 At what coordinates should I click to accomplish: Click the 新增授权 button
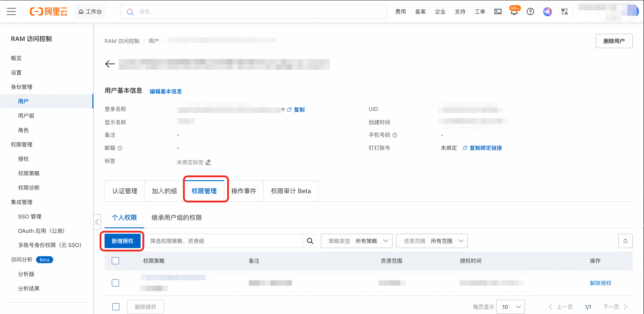tap(122, 241)
